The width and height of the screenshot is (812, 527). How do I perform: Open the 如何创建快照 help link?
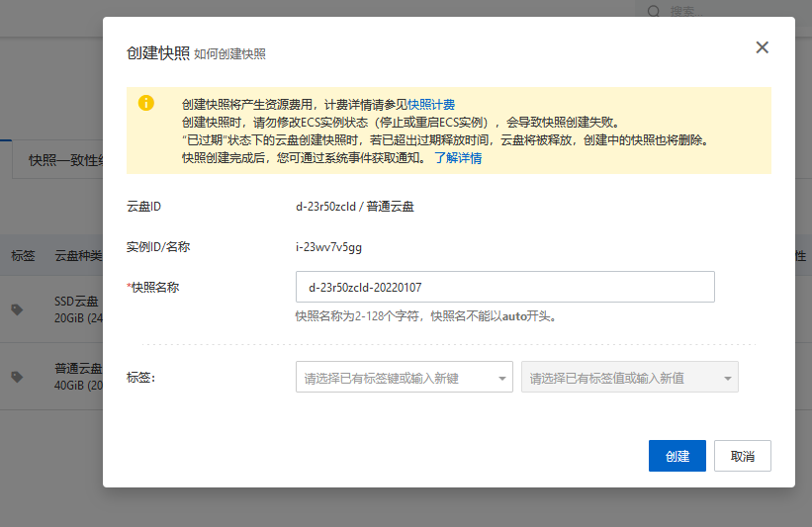229,53
